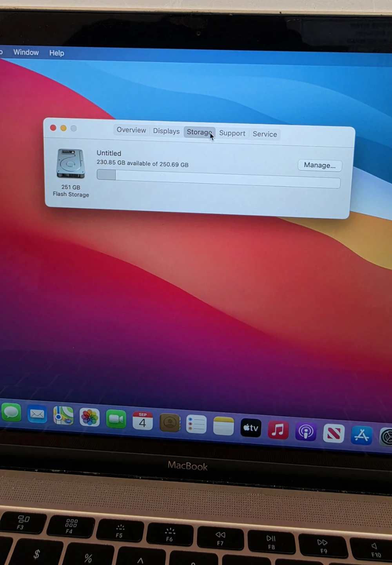This screenshot has width=392, height=565.
Task: Minimize window with yellow button
Action: (x=63, y=128)
